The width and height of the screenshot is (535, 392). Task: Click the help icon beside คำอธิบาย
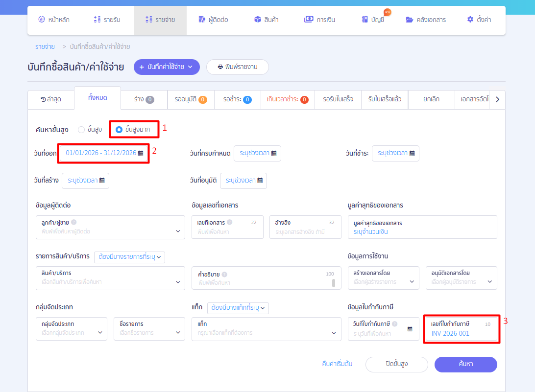coord(224,275)
